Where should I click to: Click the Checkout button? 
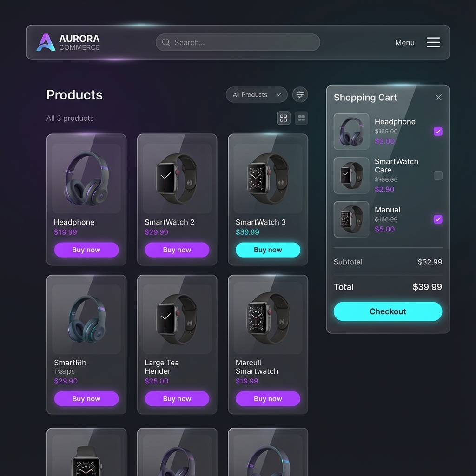click(x=388, y=311)
